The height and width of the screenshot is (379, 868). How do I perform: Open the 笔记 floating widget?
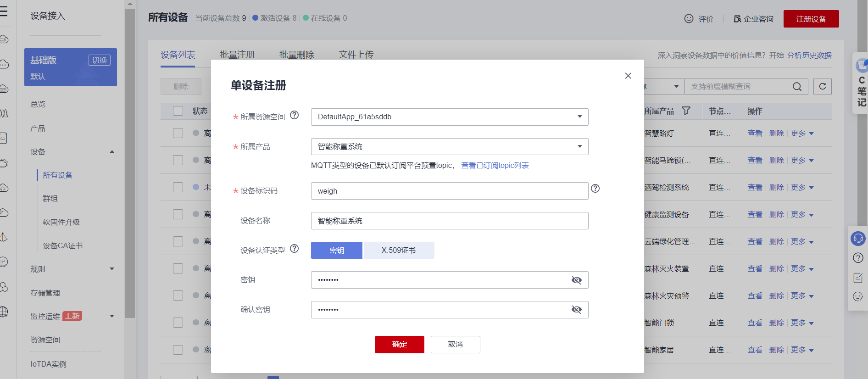click(x=861, y=83)
